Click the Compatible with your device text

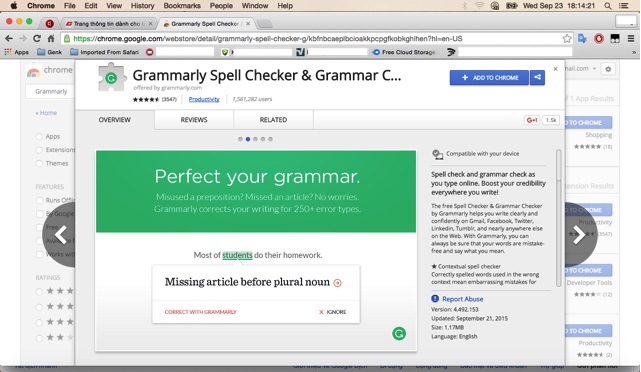[x=482, y=154]
